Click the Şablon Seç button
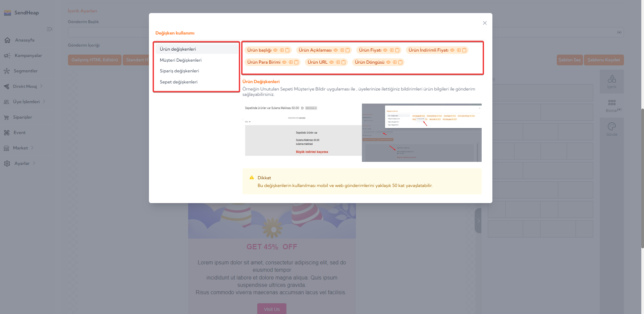Image resolution: width=644 pixels, height=314 pixels. [x=570, y=60]
